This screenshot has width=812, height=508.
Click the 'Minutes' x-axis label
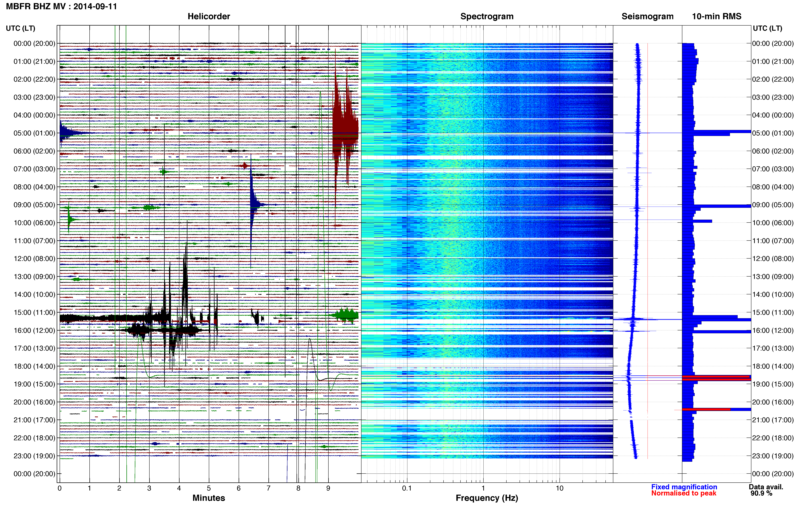coord(208,498)
